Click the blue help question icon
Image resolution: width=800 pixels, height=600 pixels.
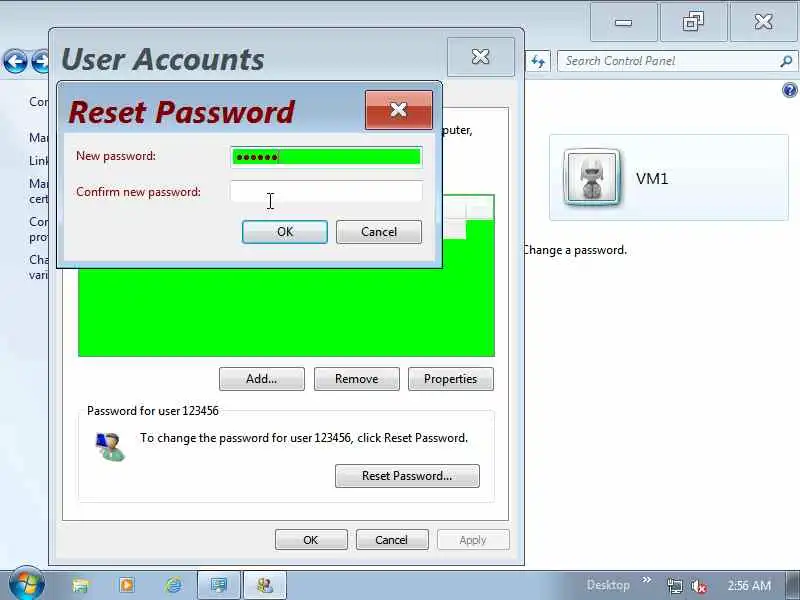789,90
